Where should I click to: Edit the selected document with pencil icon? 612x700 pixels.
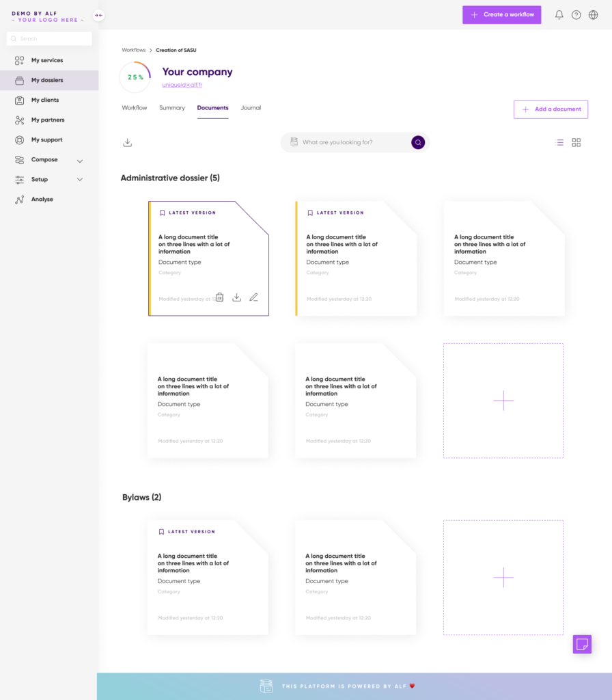coord(254,297)
